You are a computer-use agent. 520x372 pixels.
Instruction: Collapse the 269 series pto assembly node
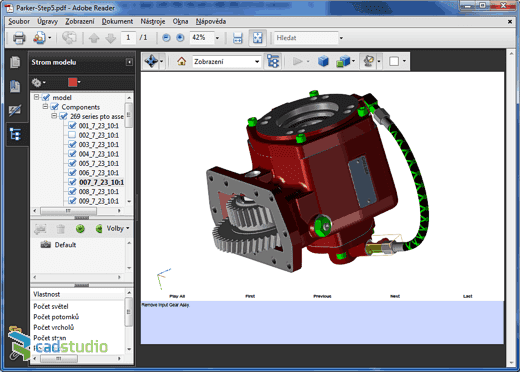point(54,116)
